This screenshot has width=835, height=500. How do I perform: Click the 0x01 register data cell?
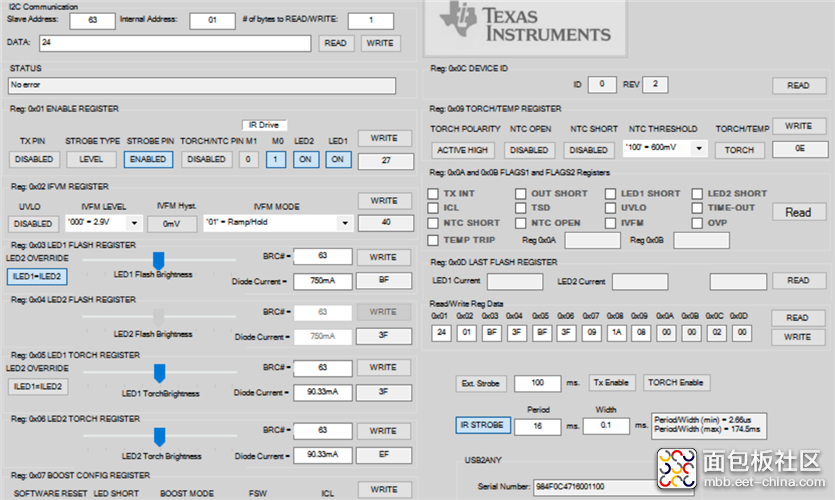click(x=441, y=333)
